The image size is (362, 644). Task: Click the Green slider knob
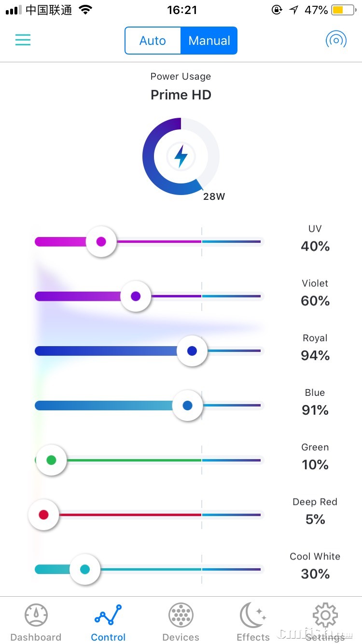pyautogui.click(x=51, y=460)
